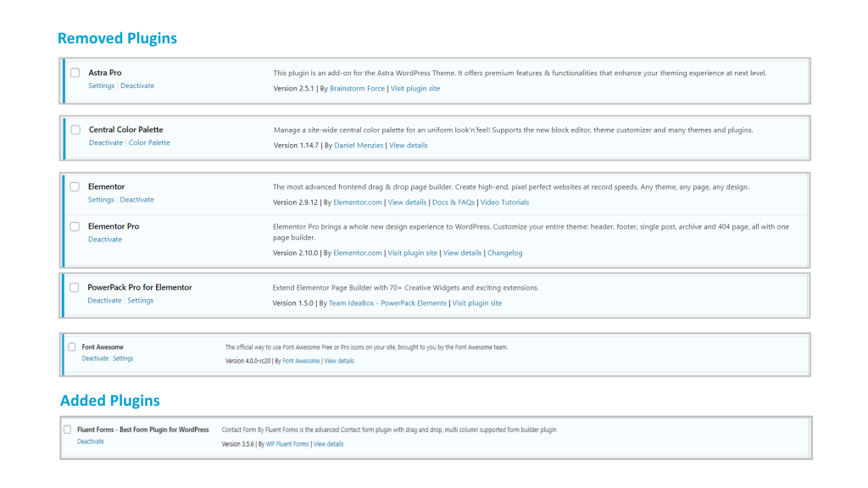This screenshot has width=868, height=488.
Task: View details for Elementor version 2.9.12
Action: 407,202
